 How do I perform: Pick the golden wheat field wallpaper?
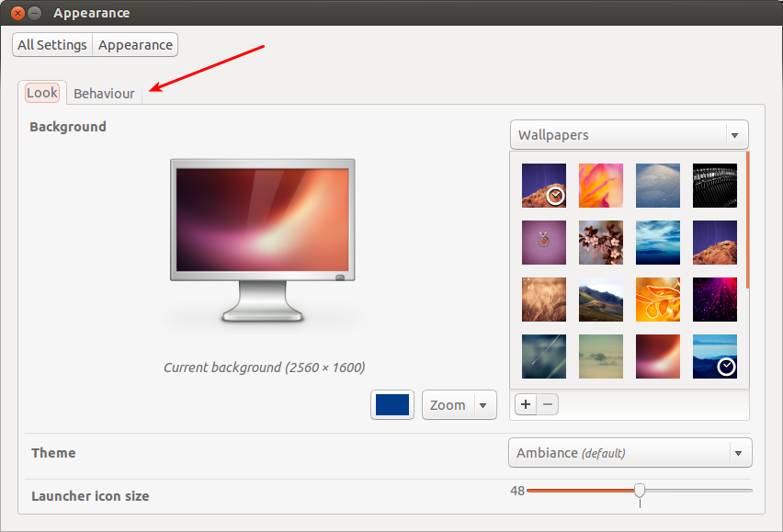(x=544, y=300)
